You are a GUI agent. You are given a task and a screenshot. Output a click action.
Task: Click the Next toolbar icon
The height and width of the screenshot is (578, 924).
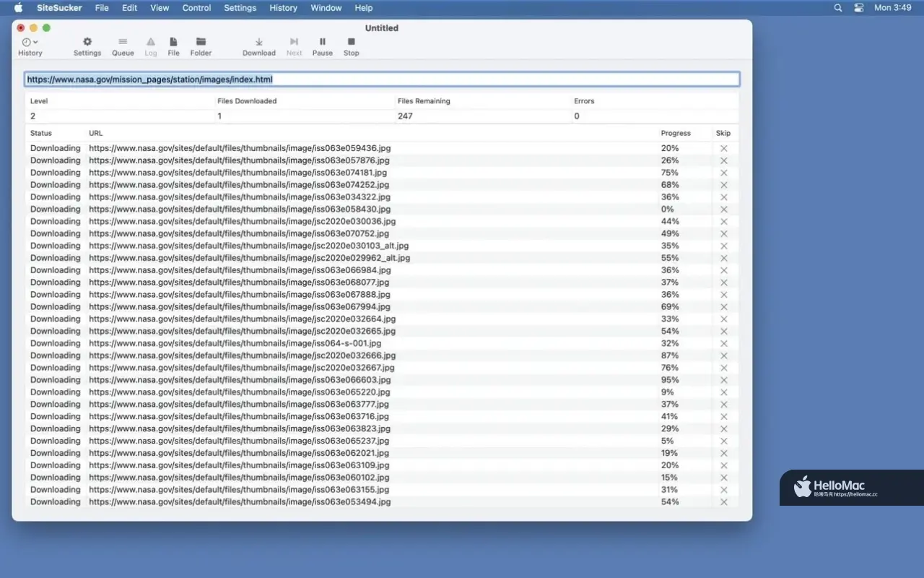tap(294, 47)
